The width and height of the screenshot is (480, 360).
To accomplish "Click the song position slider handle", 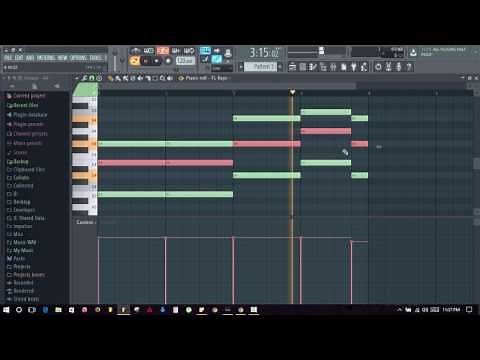I will (321, 51).
